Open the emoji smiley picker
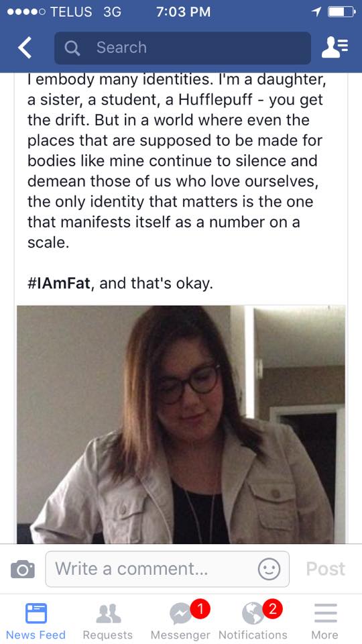The image size is (362, 644). click(269, 569)
